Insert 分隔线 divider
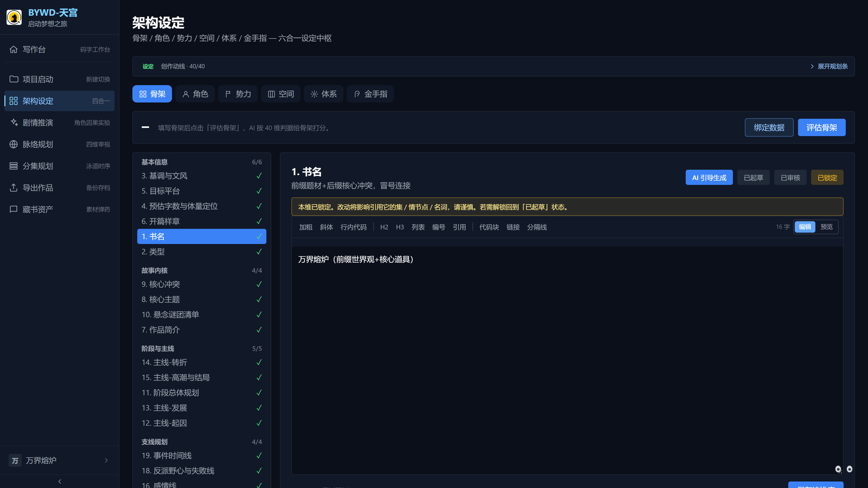 [x=537, y=227]
